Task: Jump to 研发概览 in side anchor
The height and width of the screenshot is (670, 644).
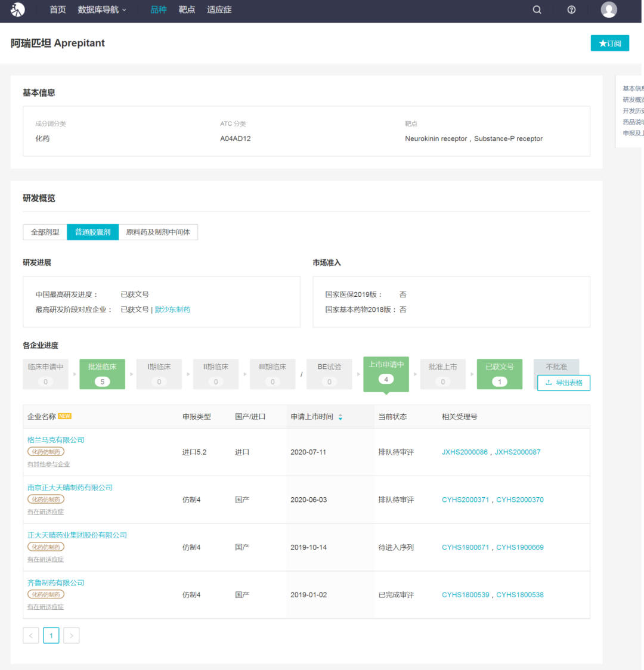Action: coord(633,100)
